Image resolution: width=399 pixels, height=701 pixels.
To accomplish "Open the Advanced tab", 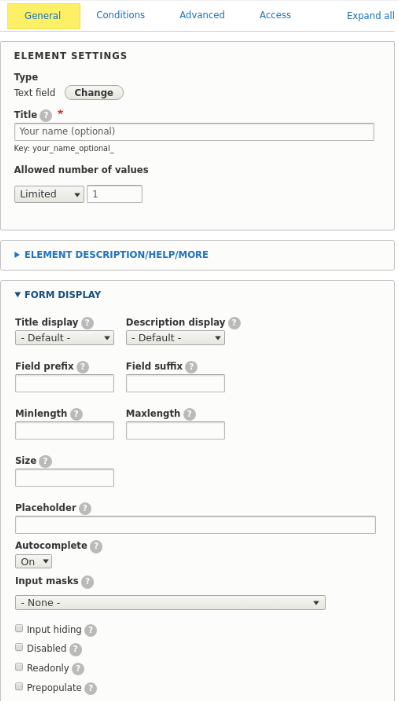I will [202, 15].
